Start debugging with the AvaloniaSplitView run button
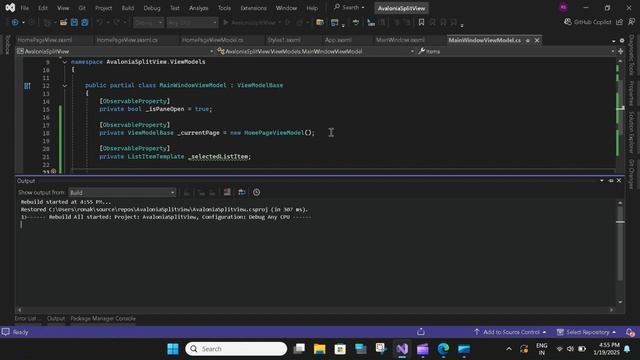Viewport: 640px width, 360px height. [251, 22]
